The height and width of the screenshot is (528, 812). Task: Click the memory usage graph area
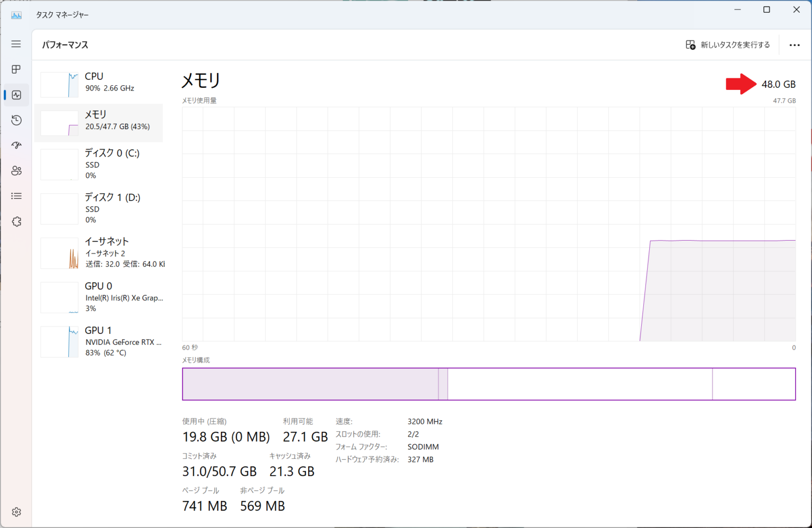[488, 224]
